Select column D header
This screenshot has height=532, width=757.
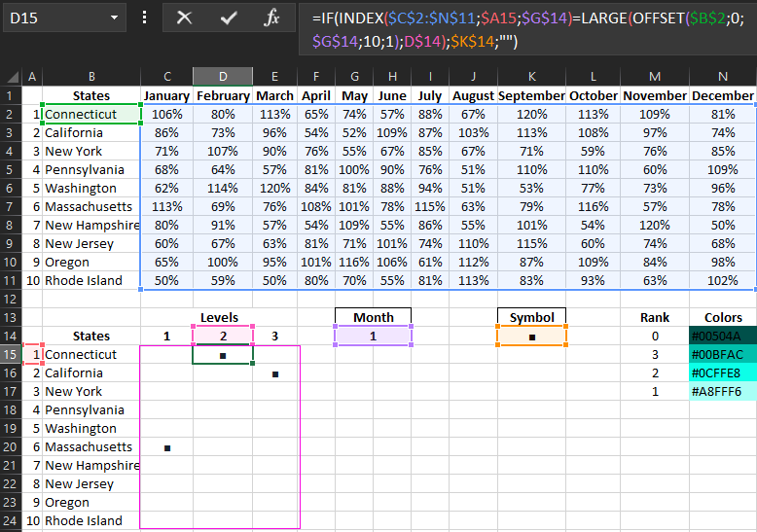[223, 77]
